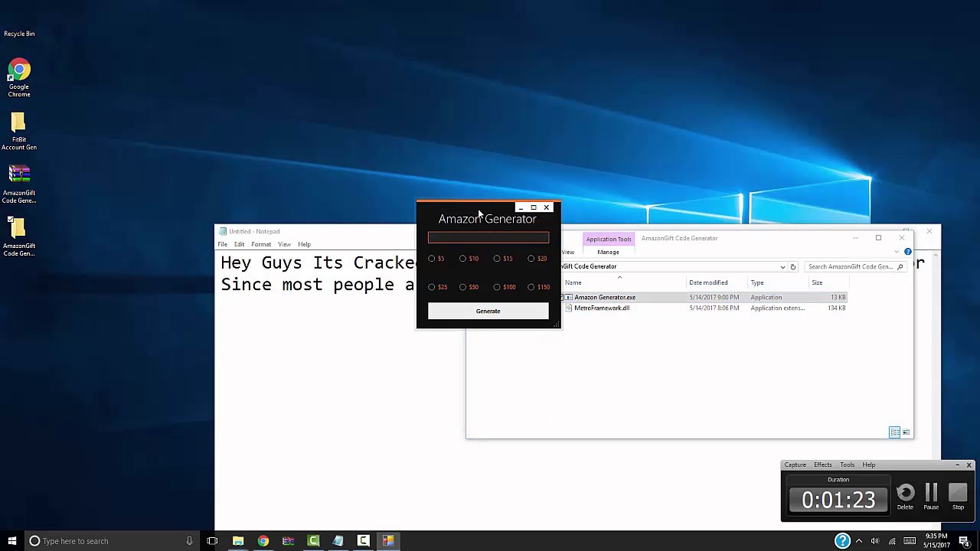The height and width of the screenshot is (551, 980).
Task: Open Notepad's Edit menu
Action: click(x=240, y=244)
